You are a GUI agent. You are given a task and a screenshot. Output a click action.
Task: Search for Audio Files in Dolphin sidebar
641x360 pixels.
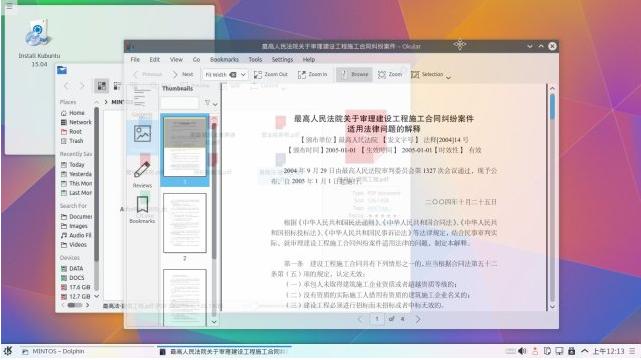coord(76,235)
